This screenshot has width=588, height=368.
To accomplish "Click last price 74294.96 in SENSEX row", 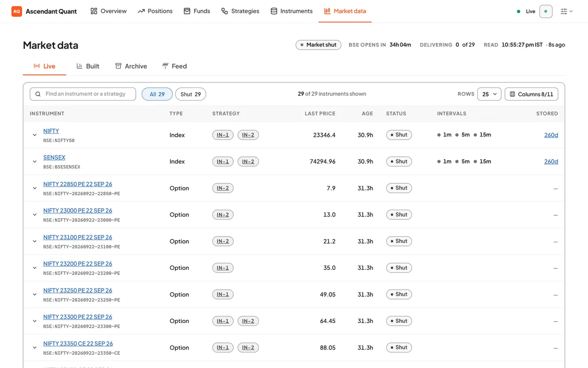I will (x=323, y=162).
